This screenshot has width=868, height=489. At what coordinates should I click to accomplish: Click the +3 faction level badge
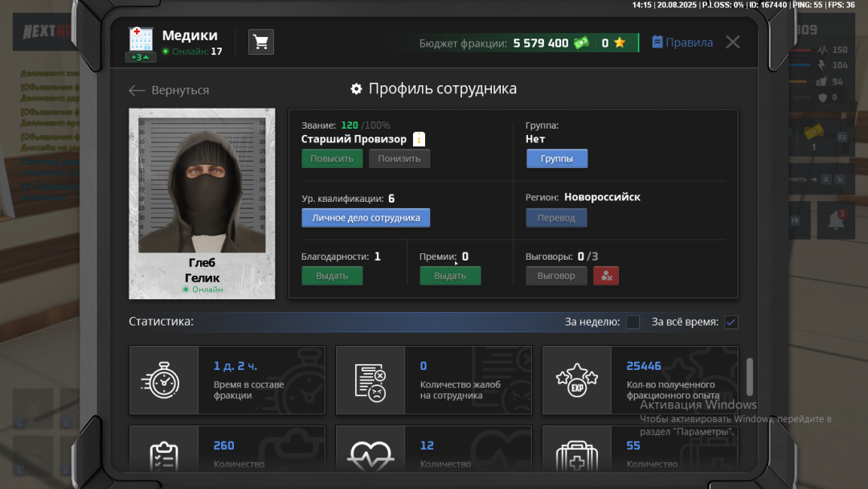click(x=141, y=57)
